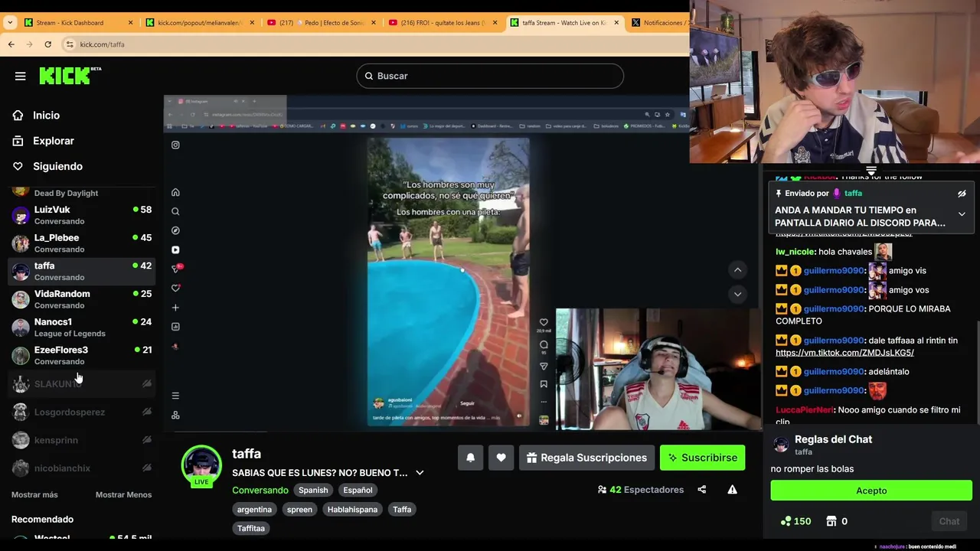Click lw_nicole username in chat

[x=795, y=252]
